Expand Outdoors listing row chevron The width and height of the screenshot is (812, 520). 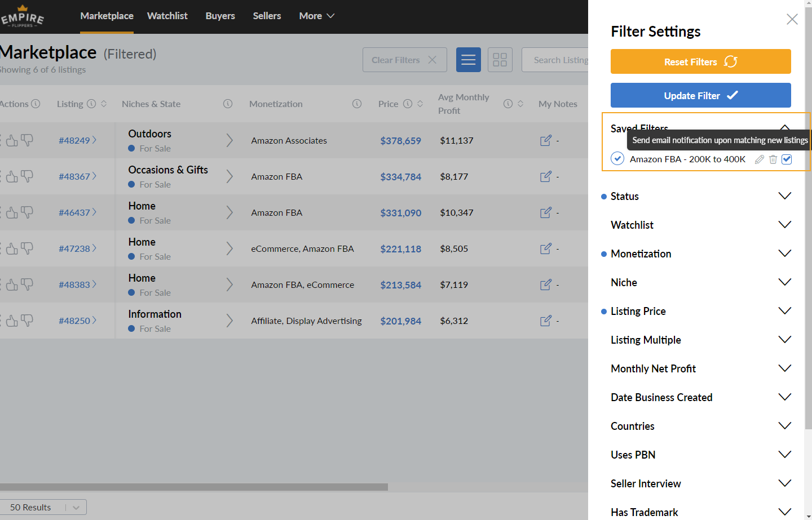[x=229, y=140]
